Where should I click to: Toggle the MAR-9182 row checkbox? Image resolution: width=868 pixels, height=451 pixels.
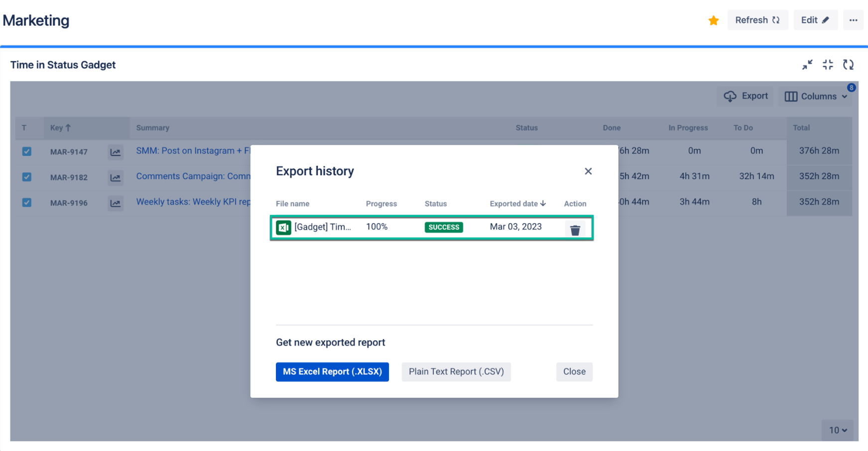pos(27,177)
